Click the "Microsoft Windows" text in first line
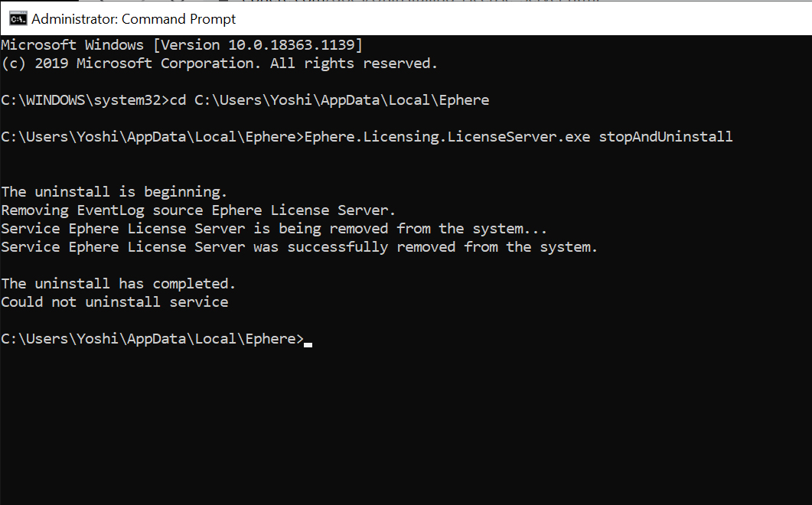The height and width of the screenshot is (505, 812). pyautogui.click(x=72, y=45)
